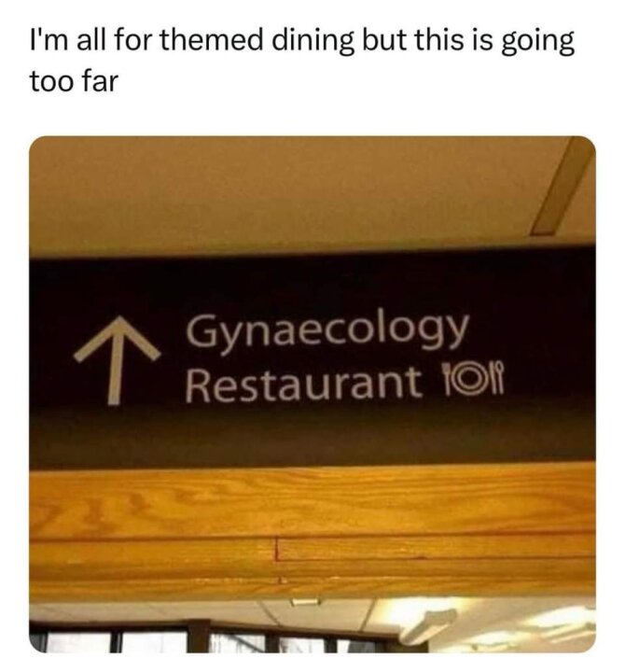625x672 pixels.
Task: Select the word "themed" in the caption
Action: (x=213, y=40)
